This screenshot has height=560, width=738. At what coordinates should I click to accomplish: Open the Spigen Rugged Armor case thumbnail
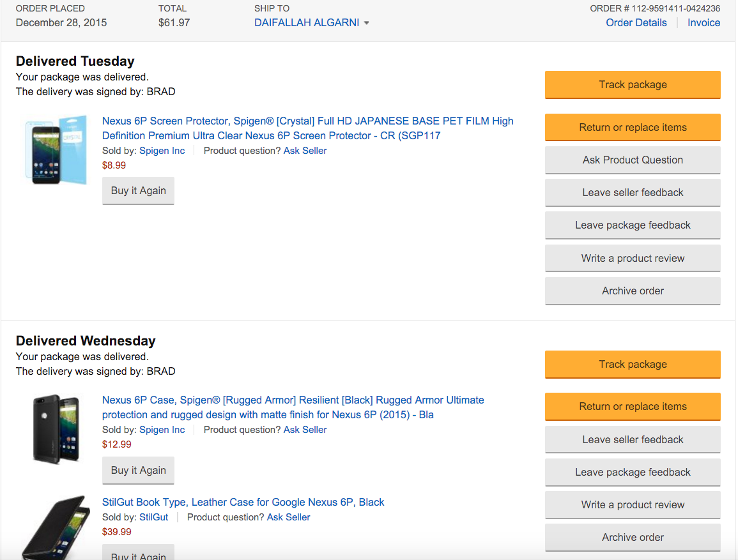(x=56, y=428)
